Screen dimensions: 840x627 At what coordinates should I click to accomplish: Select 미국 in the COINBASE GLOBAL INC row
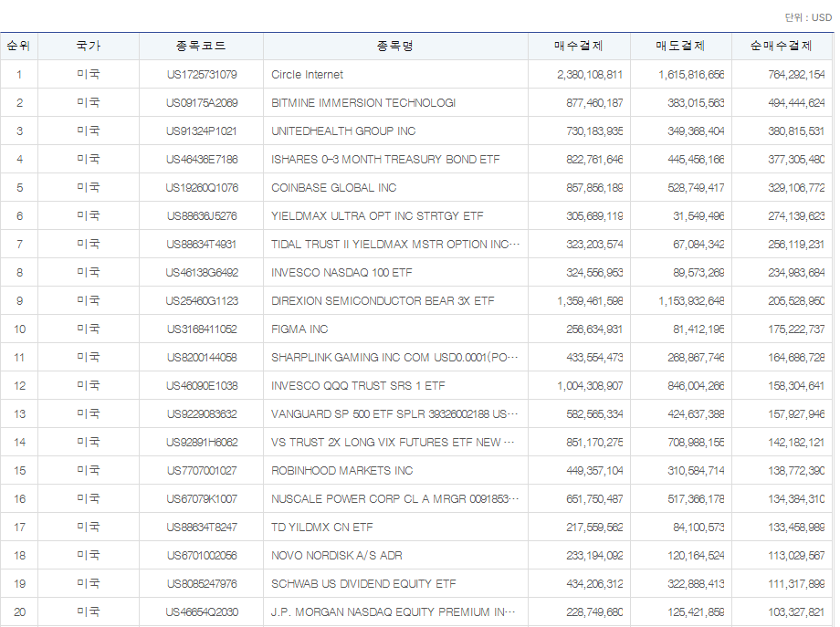click(89, 188)
